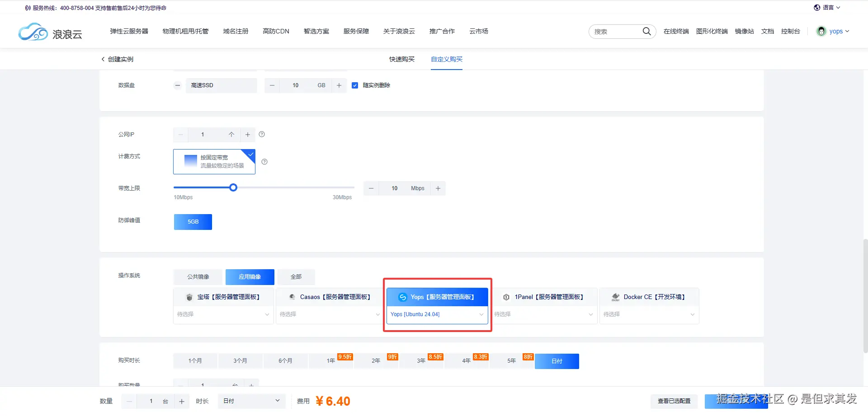Switch to the 快速购买 tab

401,59
